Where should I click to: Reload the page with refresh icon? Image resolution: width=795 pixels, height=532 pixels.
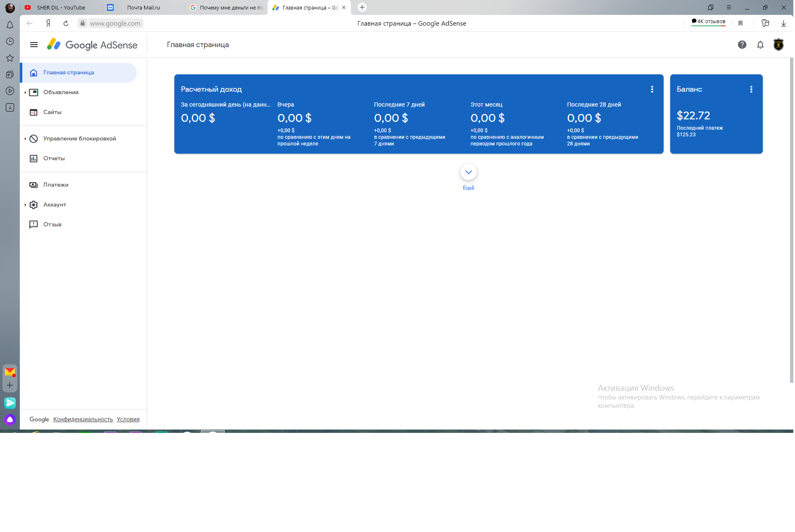click(x=66, y=24)
